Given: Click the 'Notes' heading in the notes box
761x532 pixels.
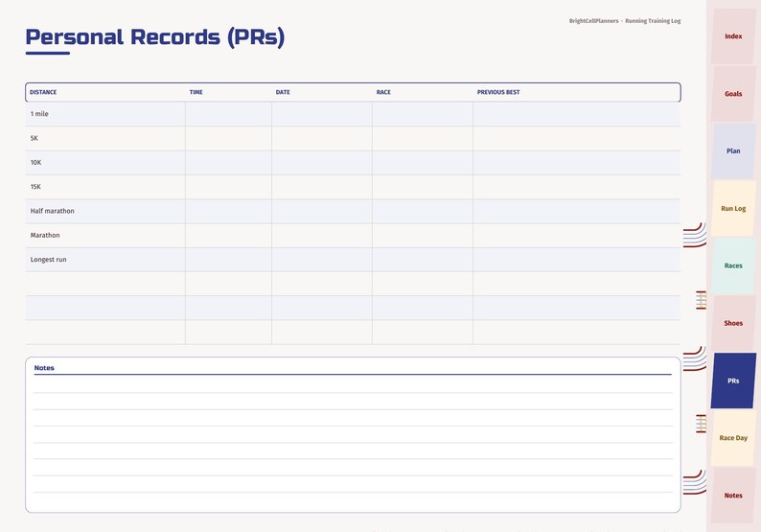Looking at the screenshot, I should point(44,368).
